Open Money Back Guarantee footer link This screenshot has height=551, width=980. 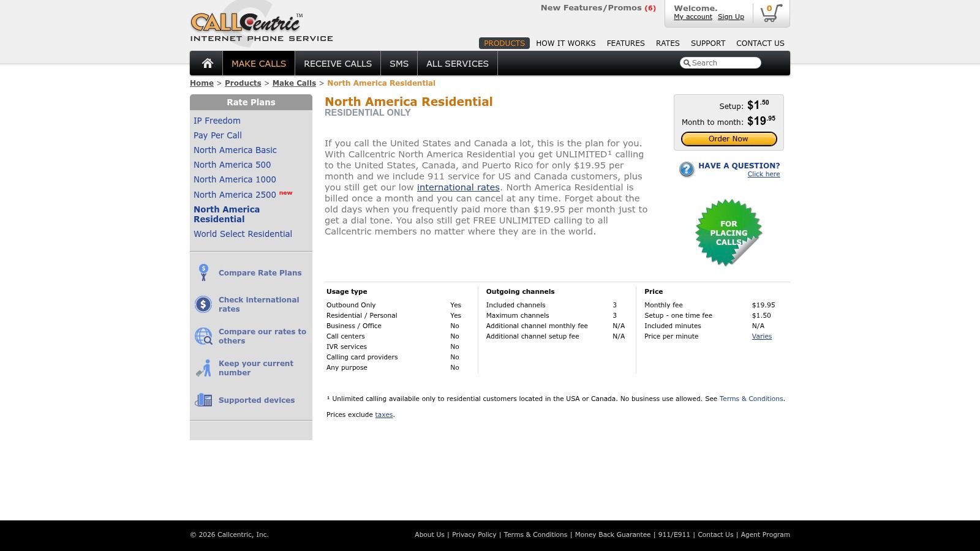pos(612,534)
